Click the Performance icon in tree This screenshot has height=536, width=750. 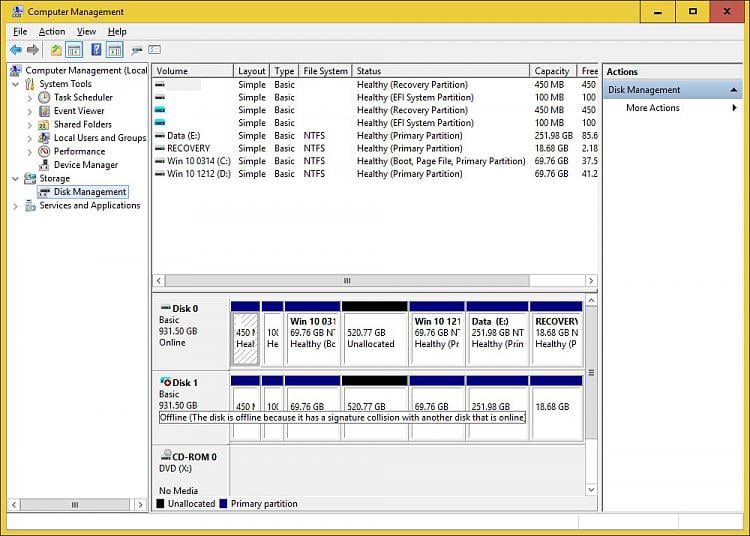[x=44, y=152]
